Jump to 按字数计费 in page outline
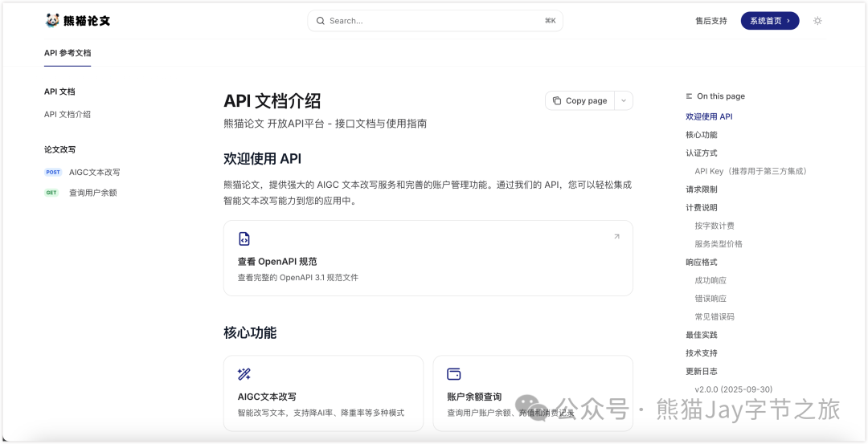Image resolution: width=868 pixels, height=444 pixels. [714, 226]
